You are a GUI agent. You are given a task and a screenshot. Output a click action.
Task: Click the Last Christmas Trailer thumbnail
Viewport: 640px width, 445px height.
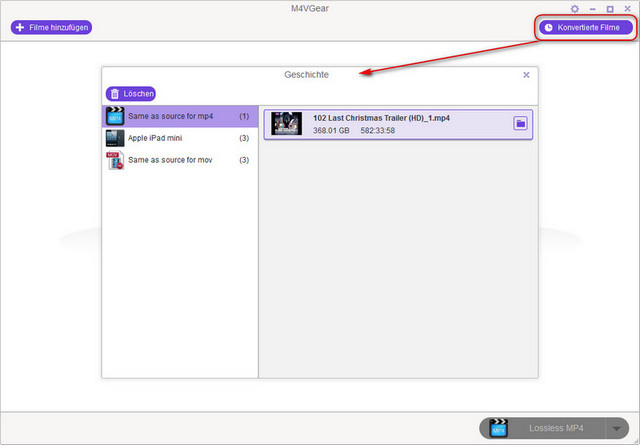pos(287,123)
